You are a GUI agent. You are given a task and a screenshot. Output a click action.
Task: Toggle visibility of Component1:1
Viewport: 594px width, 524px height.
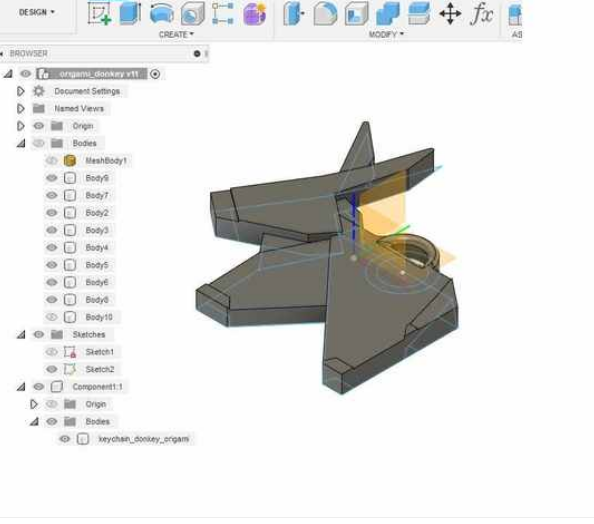pyautogui.click(x=39, y=386)
